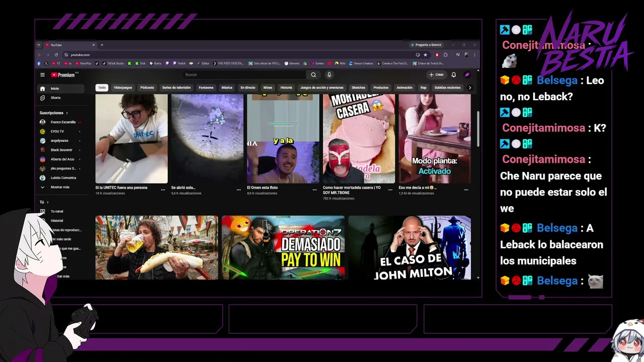Open the Chrome three-dot menu
This screenshot has height=362, width=644.
[x=474, y=55]
